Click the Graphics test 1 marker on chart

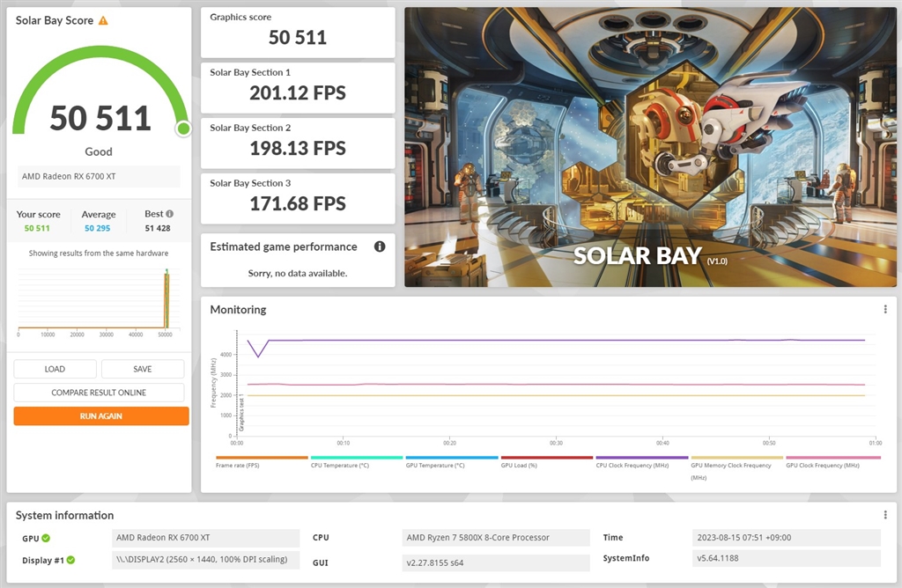241,413
